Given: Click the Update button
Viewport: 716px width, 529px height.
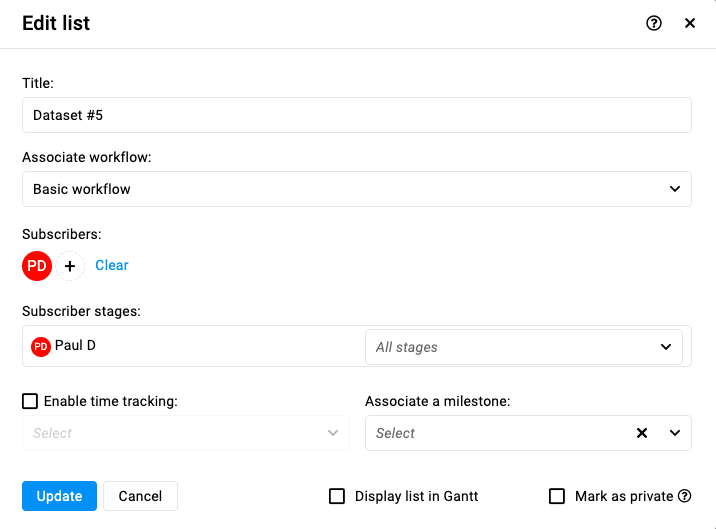Looking at the screenshot, I should pos(59,496).
